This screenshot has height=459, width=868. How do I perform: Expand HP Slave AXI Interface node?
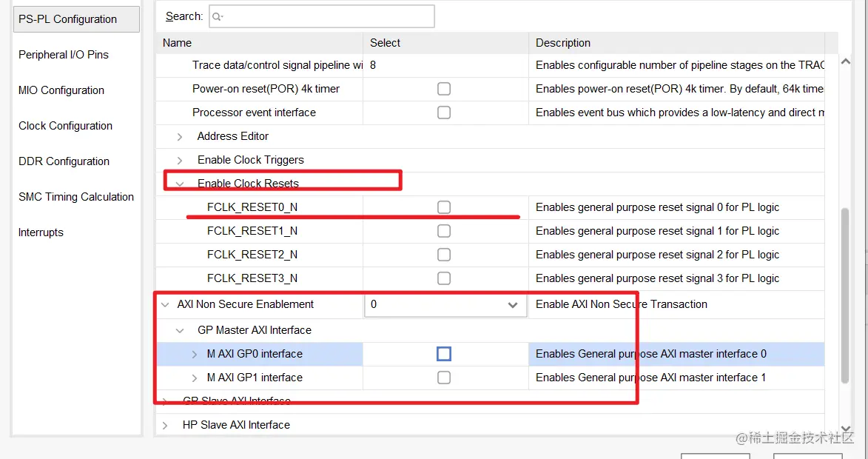(x=165, y=425)
